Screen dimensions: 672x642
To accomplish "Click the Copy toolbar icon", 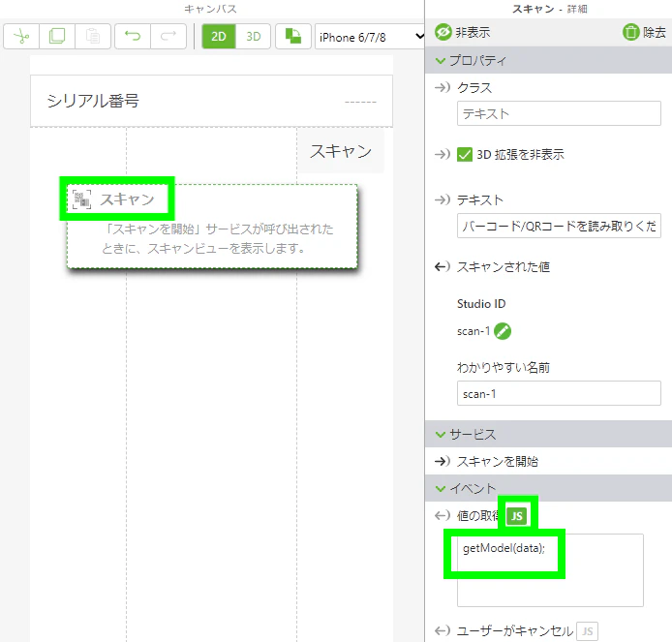I will tap(57, 37).
